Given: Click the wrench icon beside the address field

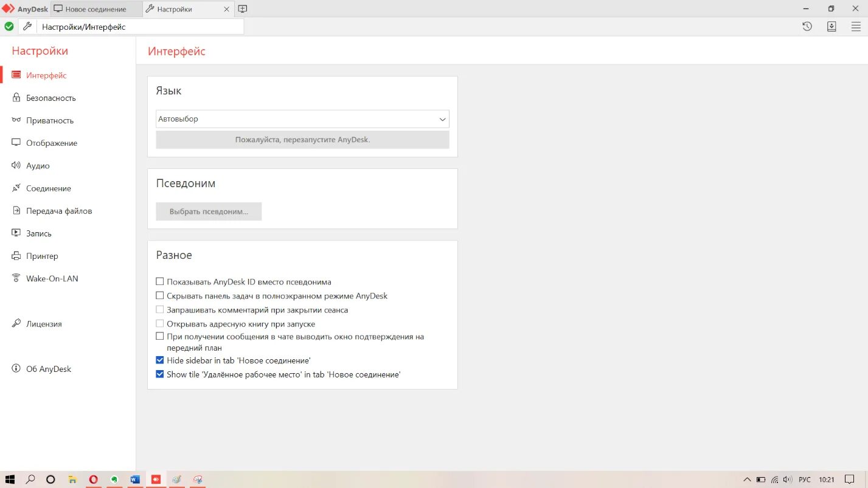Looking at the screenshot, I should (27, 27).
